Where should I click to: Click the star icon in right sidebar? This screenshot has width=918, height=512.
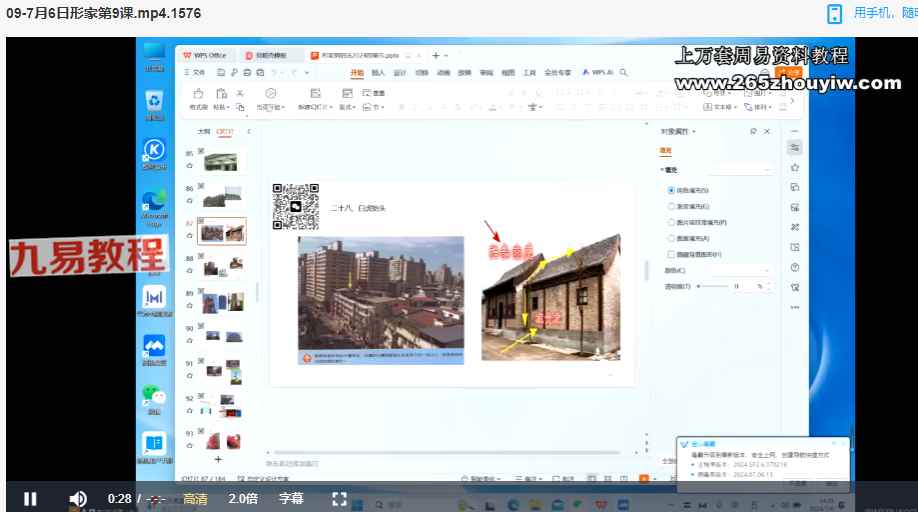point(794,168)
